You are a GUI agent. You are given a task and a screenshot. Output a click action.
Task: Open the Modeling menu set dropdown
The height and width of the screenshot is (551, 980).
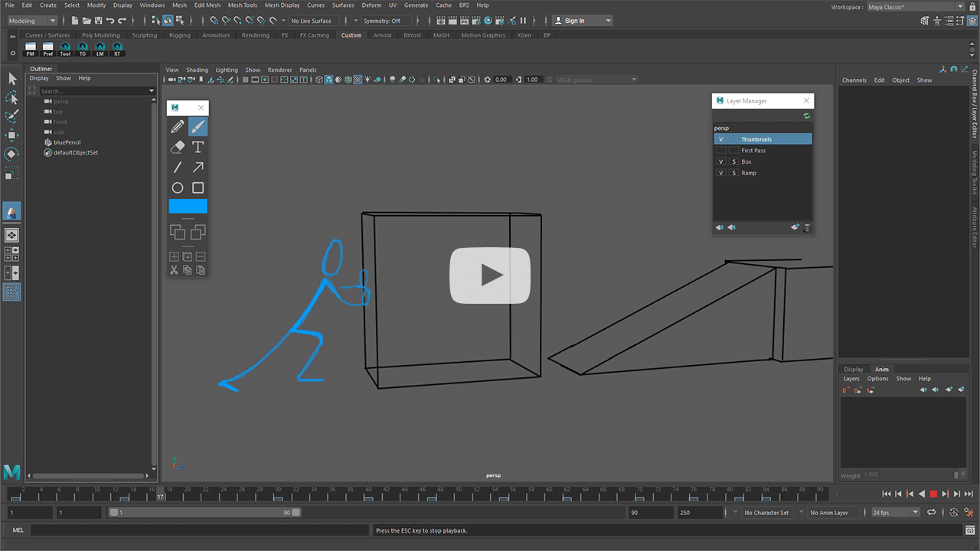32,21
